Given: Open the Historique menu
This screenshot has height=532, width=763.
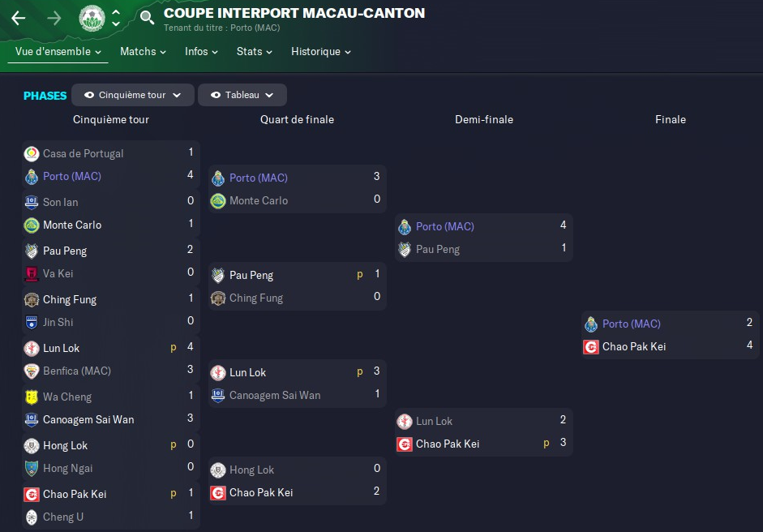Looking at the screenshot, I should point(320,52).
